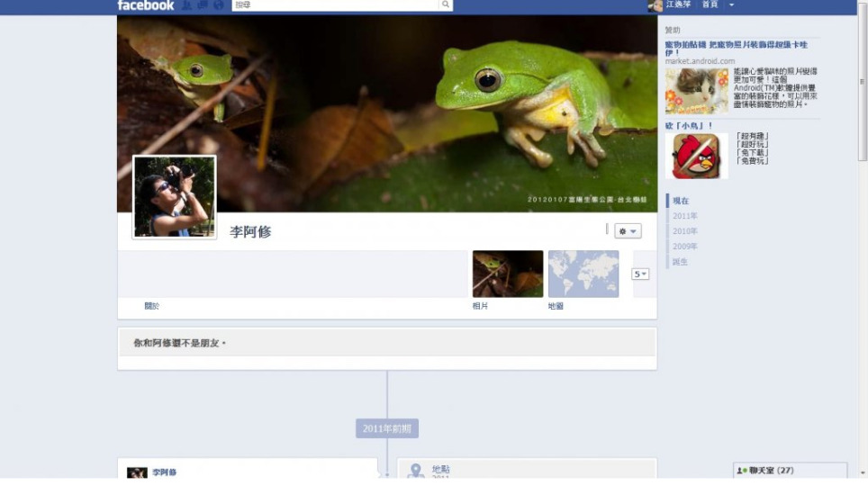
Task: Click inside the Facebook search field
Action: (x=333, y=5)
